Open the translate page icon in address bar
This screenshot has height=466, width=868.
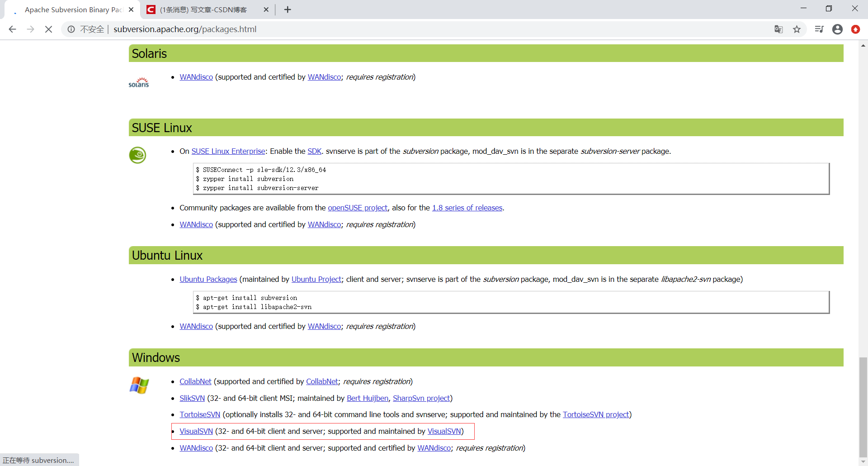(x=778, y=29)
